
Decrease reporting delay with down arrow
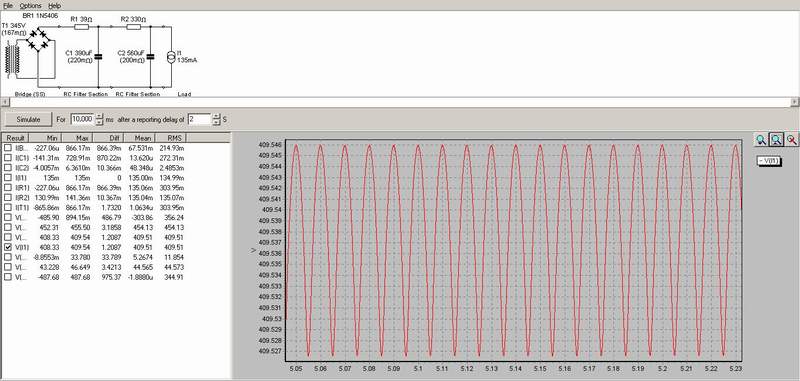pyautogui.click(x=216, y=122)
